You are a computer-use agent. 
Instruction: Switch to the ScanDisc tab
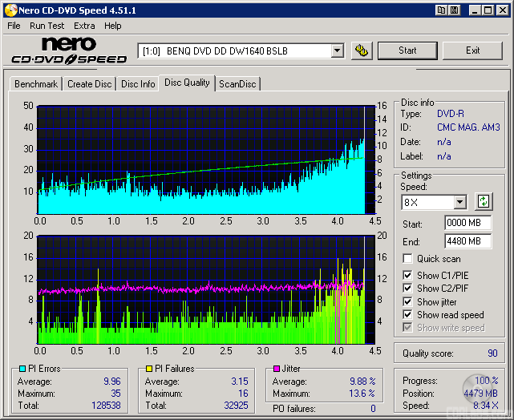tap(237, 84)
